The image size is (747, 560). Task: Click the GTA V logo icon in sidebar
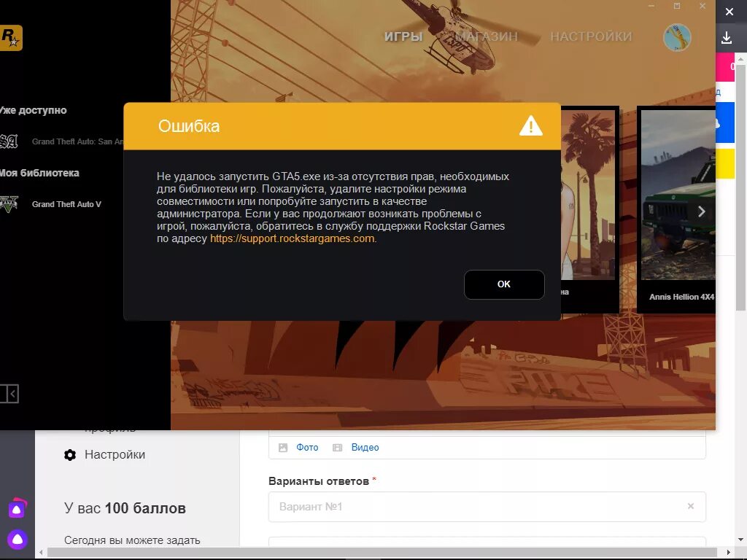point(9,204)
